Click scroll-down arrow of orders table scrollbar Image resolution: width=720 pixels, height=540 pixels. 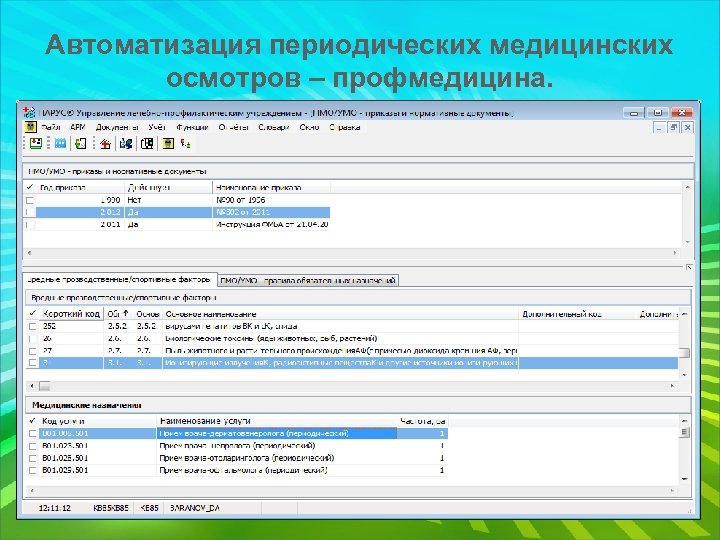687,242
